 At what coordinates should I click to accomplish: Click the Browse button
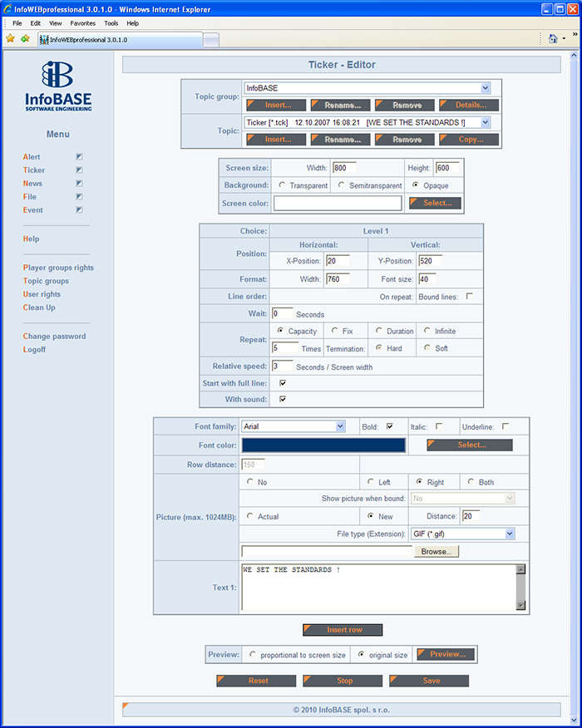(x=436, y=551)
